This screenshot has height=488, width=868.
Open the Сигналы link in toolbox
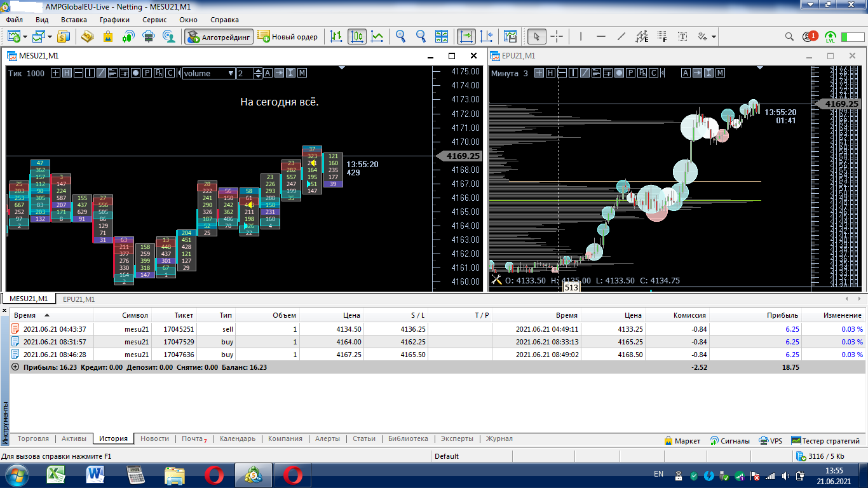pyautogui.click(x=730, y=440)
